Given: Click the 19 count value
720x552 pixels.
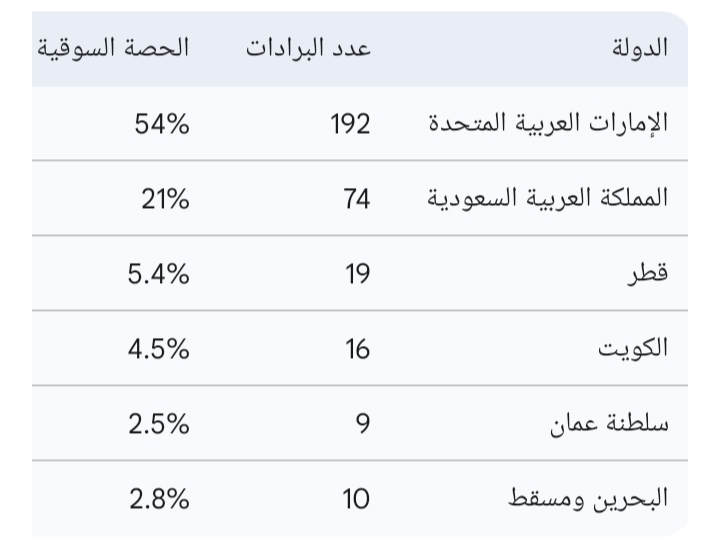Looking at the screenshot, I should click(x=357, y=274).
